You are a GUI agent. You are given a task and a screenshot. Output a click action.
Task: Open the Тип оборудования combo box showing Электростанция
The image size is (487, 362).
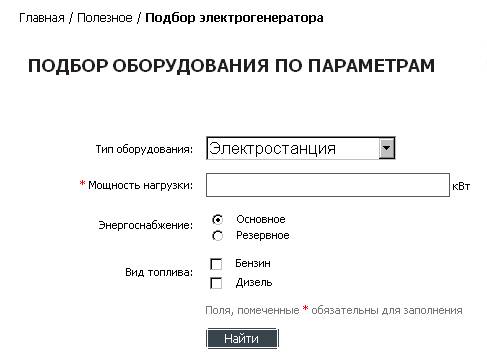[301, 148]
